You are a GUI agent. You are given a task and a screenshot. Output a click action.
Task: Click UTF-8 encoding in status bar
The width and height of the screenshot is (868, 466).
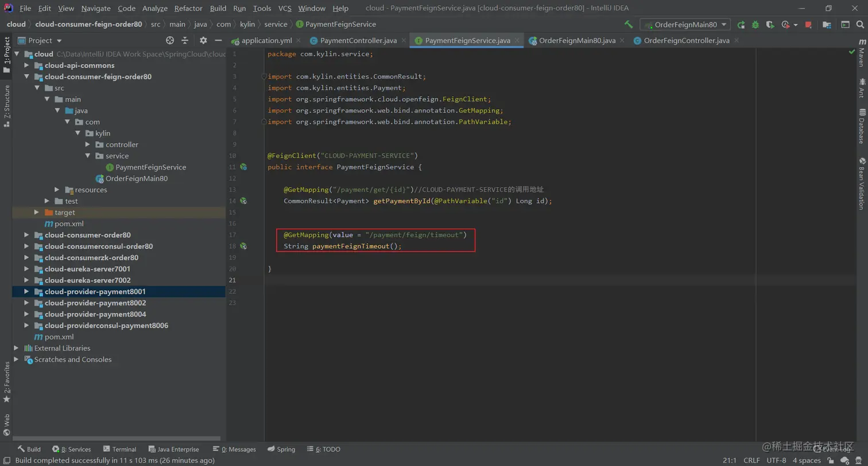pyautogui.click(x=776, y=460)
